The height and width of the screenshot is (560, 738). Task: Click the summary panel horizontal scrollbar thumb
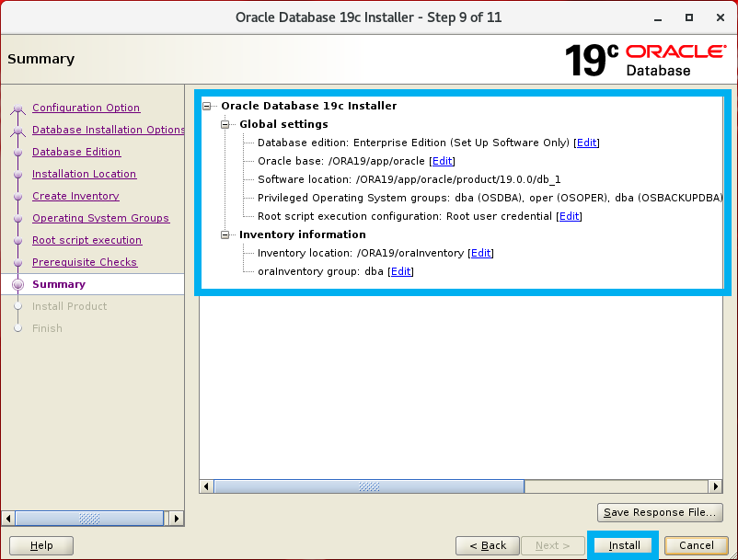tap(369, 486)
